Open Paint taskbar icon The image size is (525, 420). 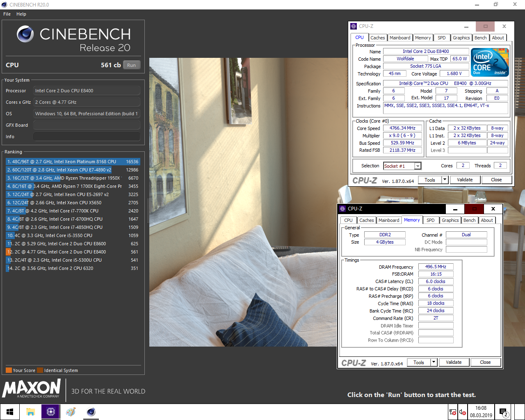click(71, 412)
